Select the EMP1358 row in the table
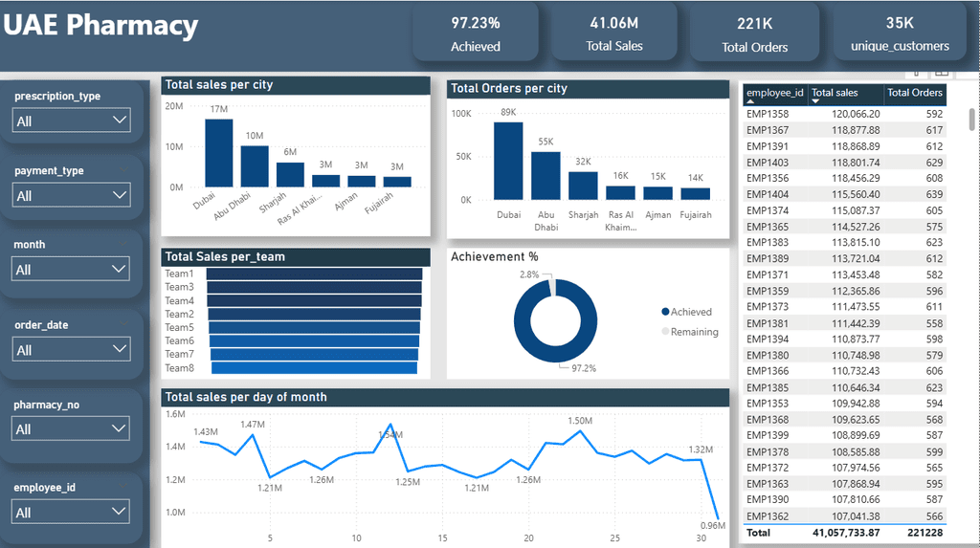The width and height of the screenshot is (980, 548). point(844,114)
